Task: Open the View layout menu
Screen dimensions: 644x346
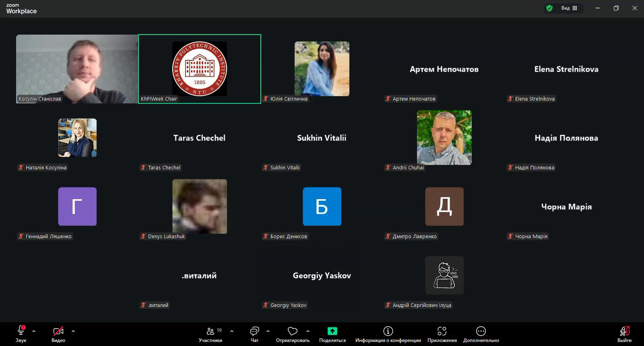Action: pos(569,8)
